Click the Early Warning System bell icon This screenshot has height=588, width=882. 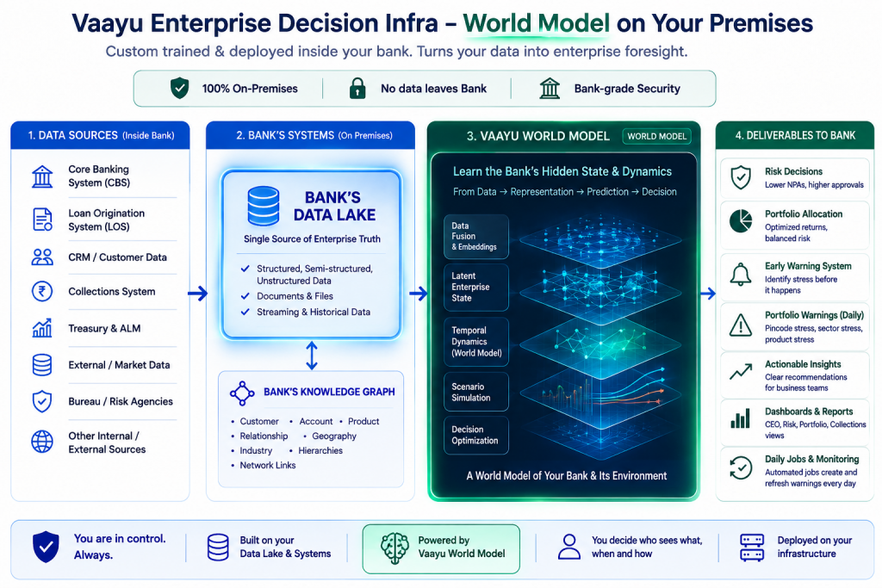point(741,275)
